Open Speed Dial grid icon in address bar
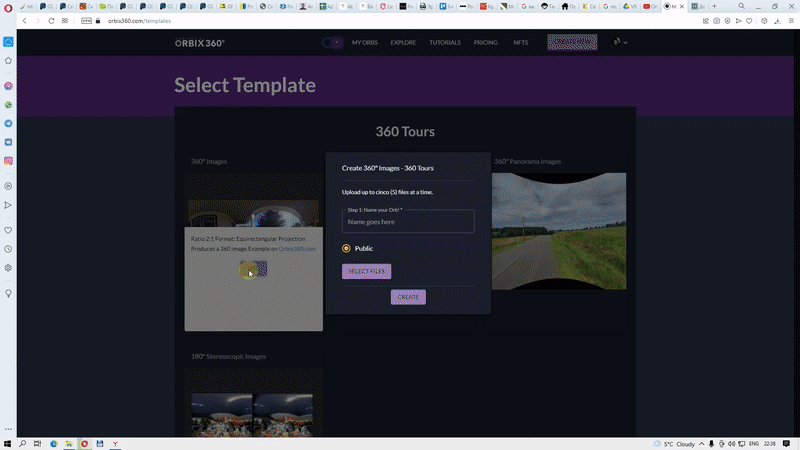The height and width of the screenshot is (450, 800). [65, 21]
